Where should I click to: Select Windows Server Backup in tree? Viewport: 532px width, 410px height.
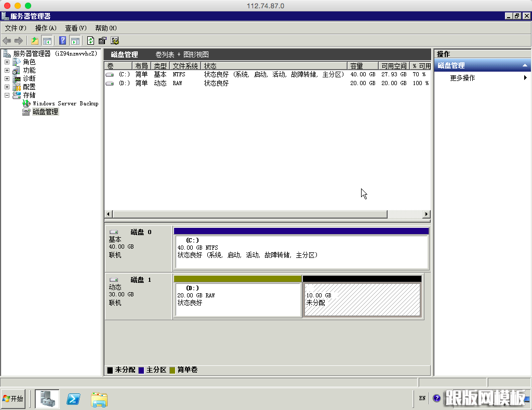[x=65, y=103]
